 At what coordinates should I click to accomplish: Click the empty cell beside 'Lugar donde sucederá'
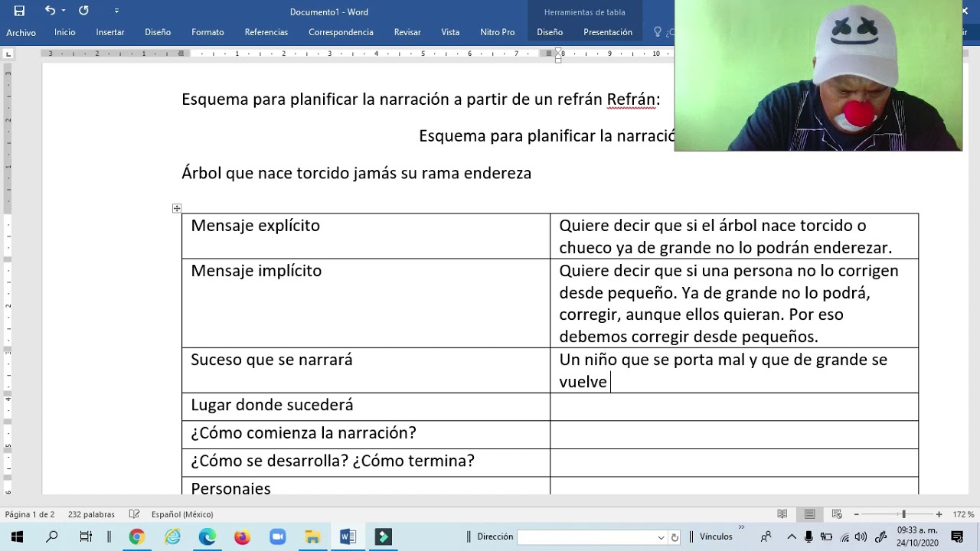pyautogui.click(x=733, y=406)
